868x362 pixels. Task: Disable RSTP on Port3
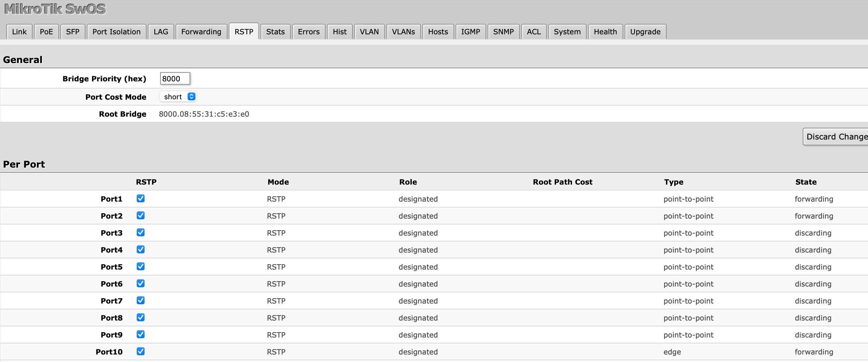coord(141,232)
